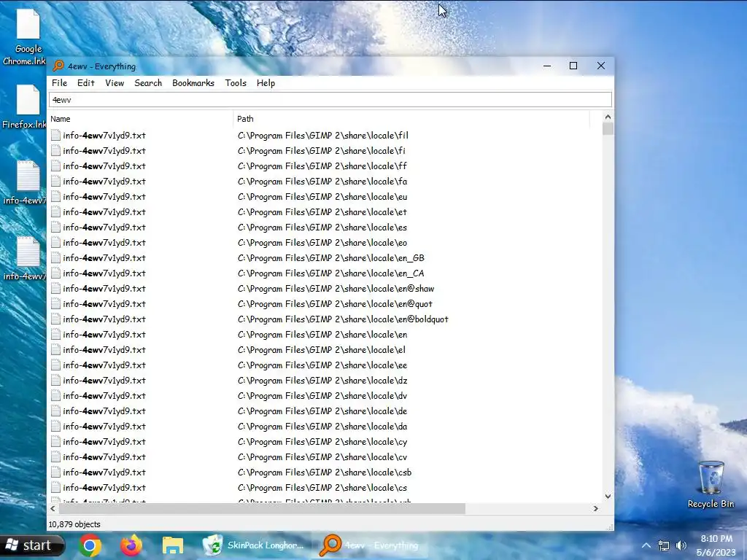Viewport: 747px width, 560px height.
Task: Click path ending in locale\es
Action: [322, 227]
